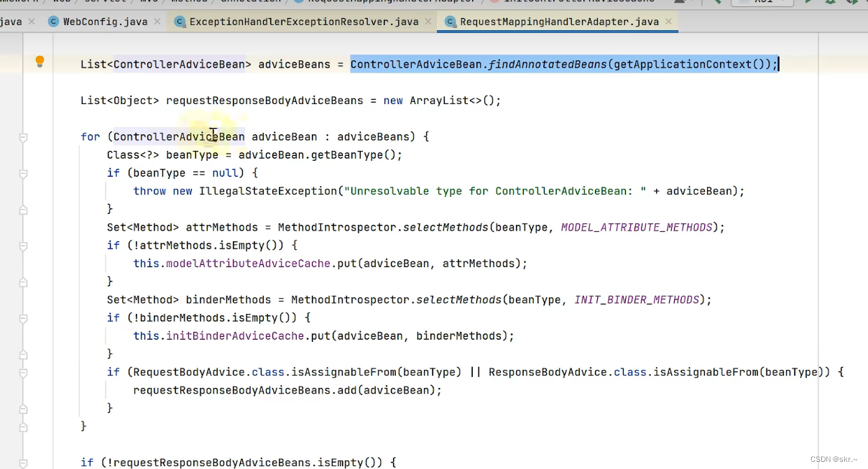Collapse the if !binderMethods.isEmpty() fold marker

[x=23, y=317]
